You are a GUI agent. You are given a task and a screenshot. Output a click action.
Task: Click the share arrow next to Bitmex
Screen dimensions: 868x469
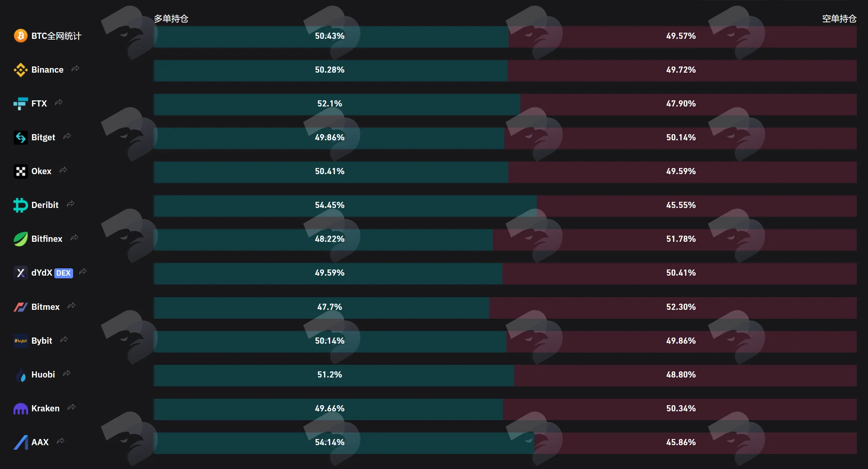(x=72, y=306)
